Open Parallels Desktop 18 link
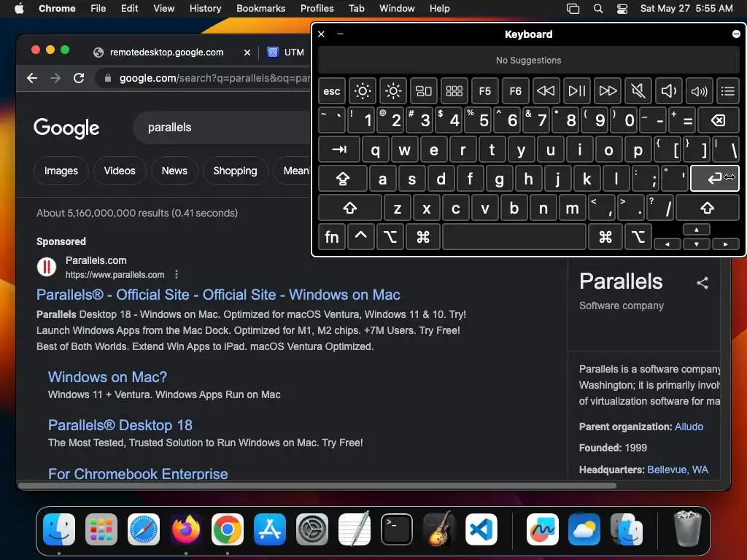Image resolution: width=747 pixels, height=560 pixels. [x=120, y=425]
